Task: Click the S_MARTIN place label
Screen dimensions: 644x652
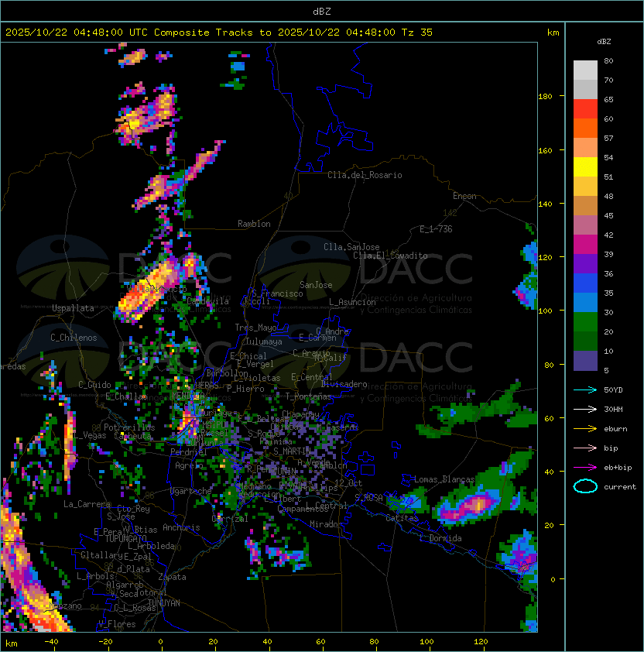Action: pos(292,451)
